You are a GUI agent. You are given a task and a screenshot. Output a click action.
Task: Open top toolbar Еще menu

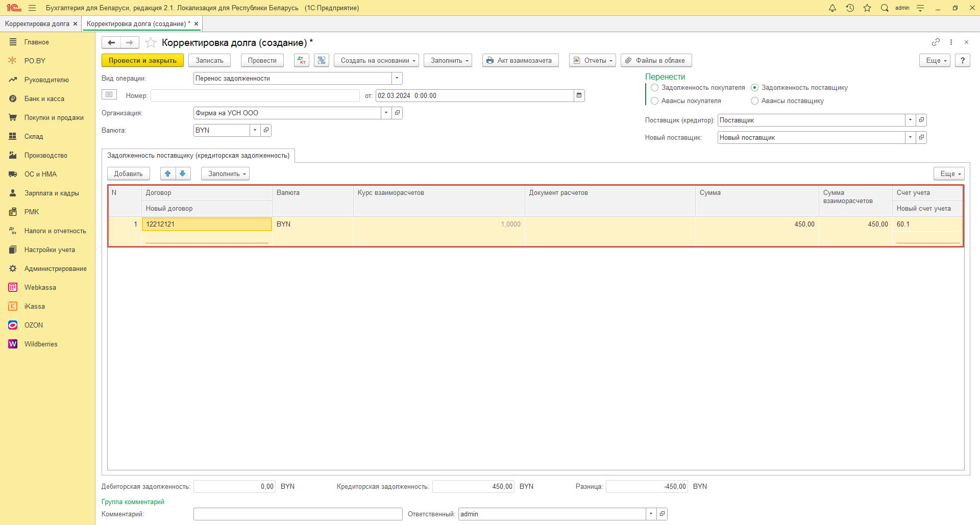point(935,60)
